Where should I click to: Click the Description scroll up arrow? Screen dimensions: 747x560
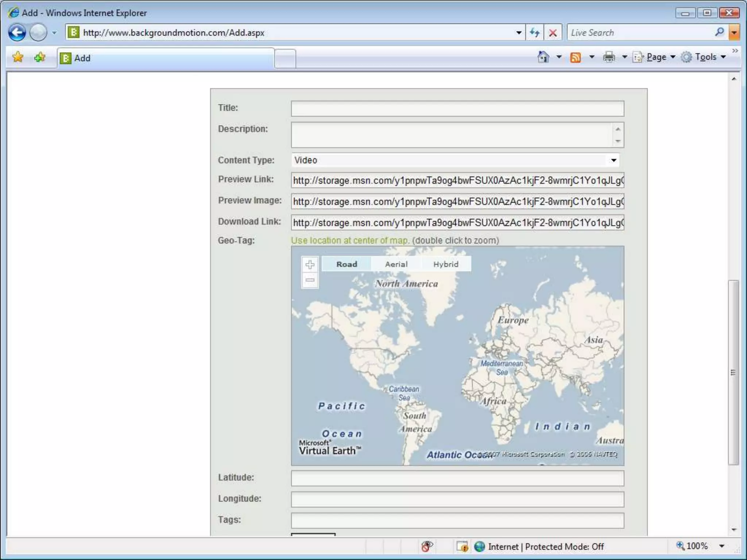618,129
